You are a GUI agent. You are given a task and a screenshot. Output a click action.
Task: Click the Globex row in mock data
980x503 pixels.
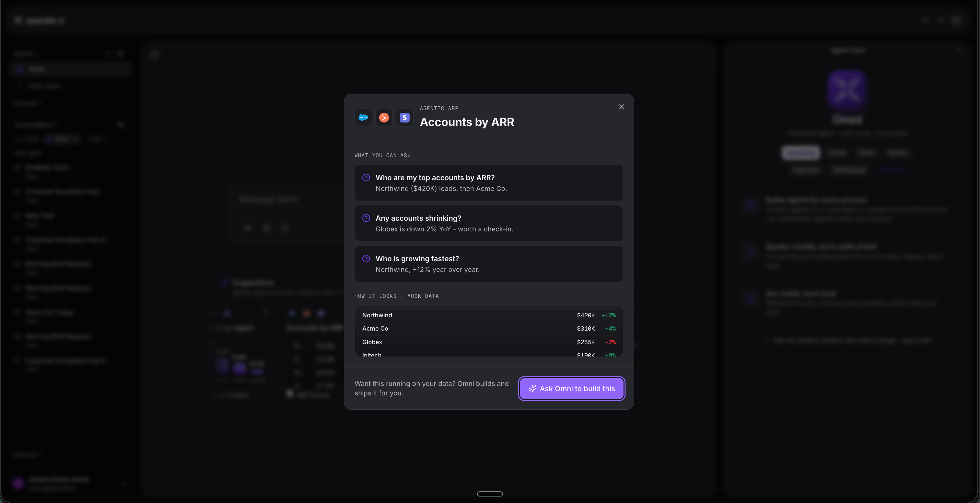pyautogui.click(x=489, y=342)
